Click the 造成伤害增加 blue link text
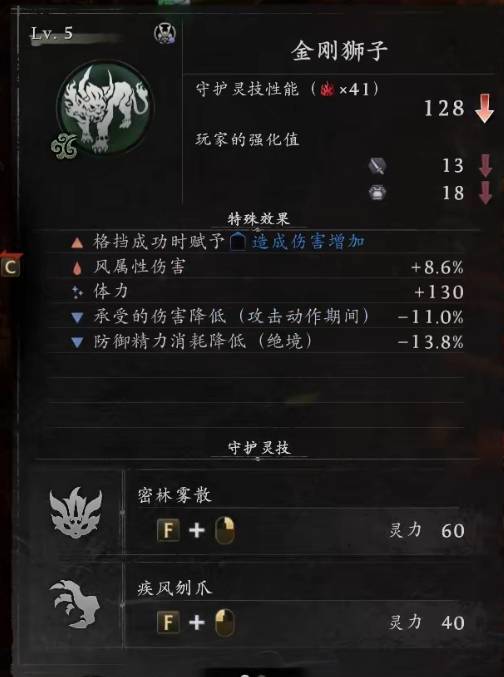Viewport: 504px width, 677px height. tap(308, 241)
